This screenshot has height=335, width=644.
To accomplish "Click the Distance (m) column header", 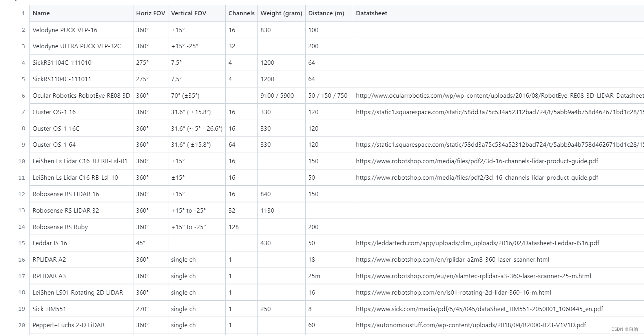I will 326,13.
